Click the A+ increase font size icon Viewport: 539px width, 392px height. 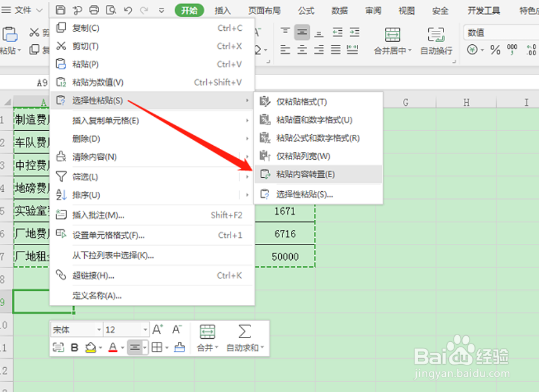tap(157, 330)
